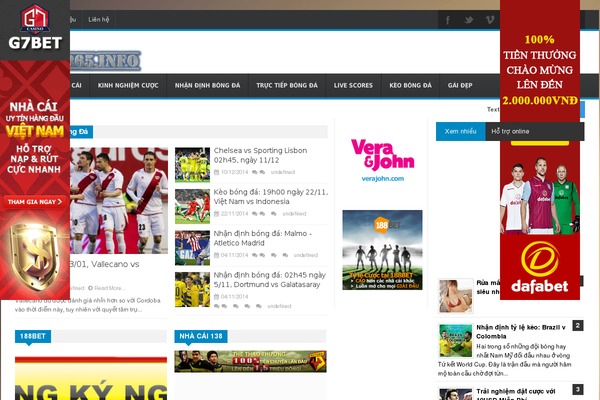
Task: Switch to the Xem nhiều tab
Action: tap(460, 131)
